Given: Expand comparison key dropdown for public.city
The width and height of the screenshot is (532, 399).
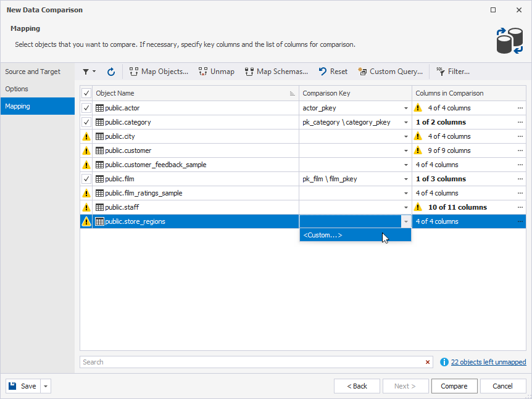Looking at the screenshot, I should click(x=405, y=137).
